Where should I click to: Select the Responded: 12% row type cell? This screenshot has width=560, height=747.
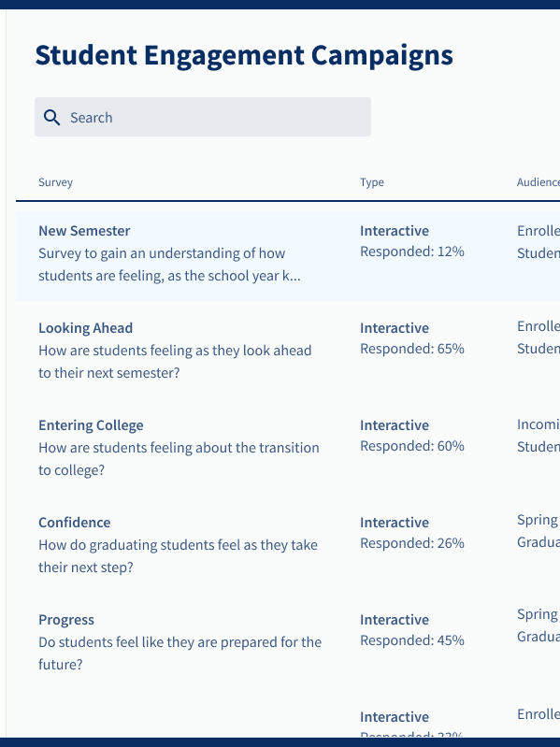pos(412,241)
